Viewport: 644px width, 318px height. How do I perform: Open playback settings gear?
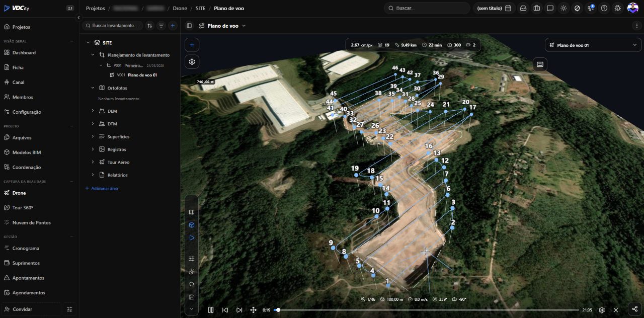(601, 310)
